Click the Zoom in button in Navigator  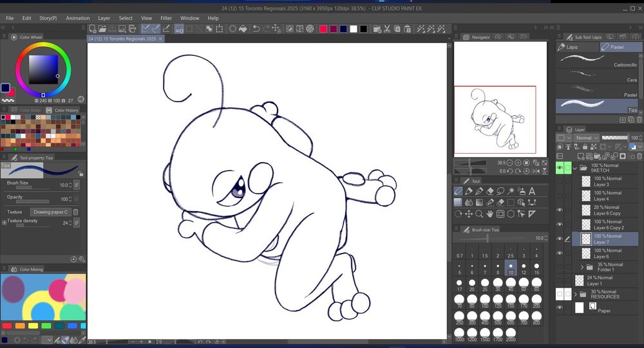pyautogui.click(x=518, y=163)
